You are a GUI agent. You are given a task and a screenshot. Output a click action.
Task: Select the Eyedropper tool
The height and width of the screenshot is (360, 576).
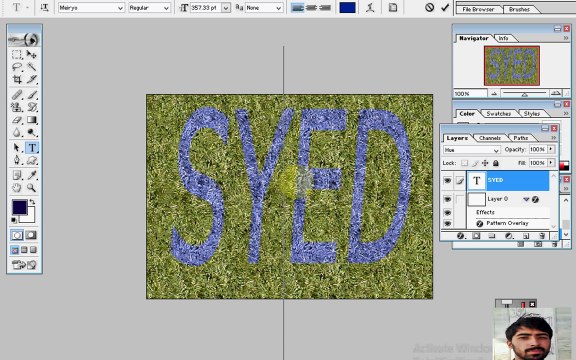tap(32, 175)
